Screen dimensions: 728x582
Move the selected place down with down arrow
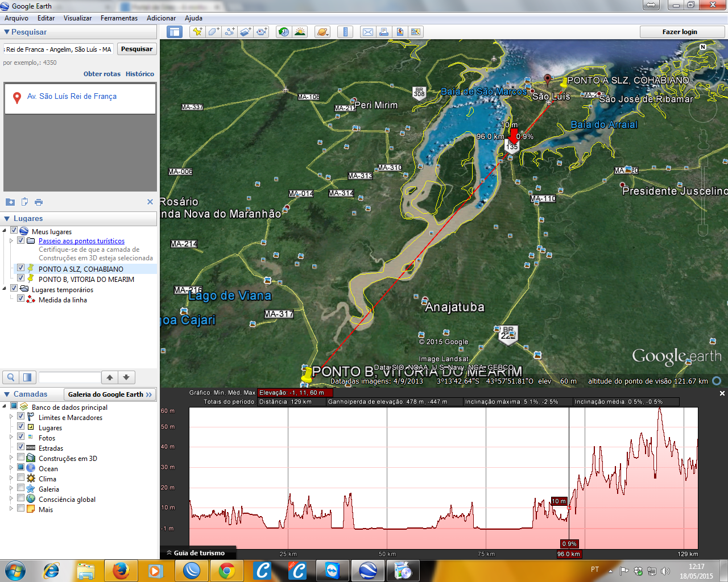pos(126,377)
